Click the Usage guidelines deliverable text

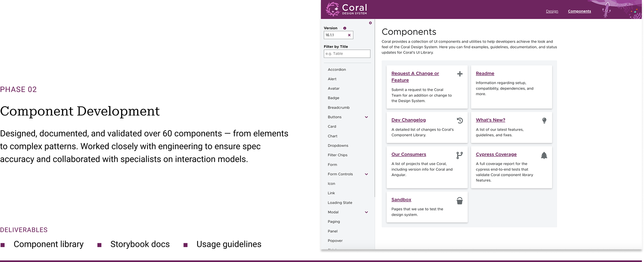[x=229, y=244]
